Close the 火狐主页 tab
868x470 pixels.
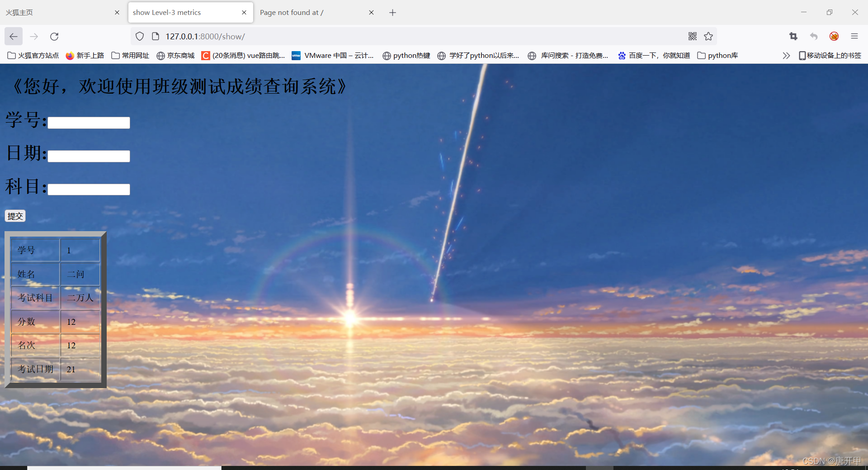(x=117, y=13)
